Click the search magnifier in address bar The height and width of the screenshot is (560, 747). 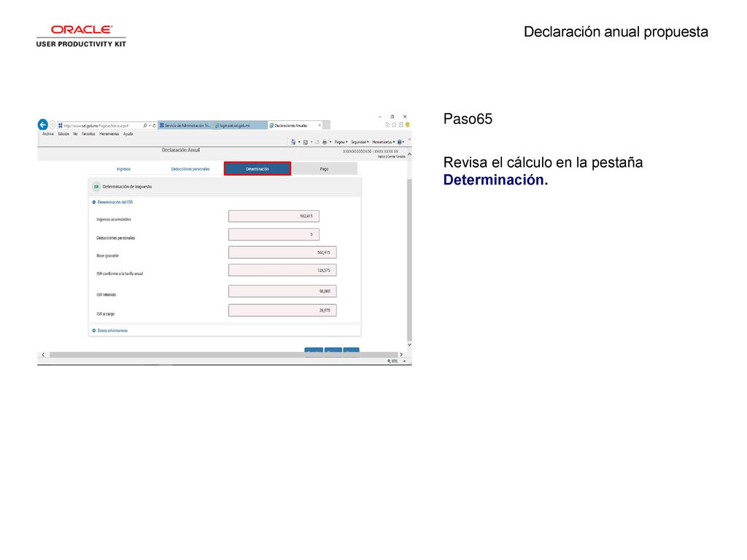click(145, 125)
